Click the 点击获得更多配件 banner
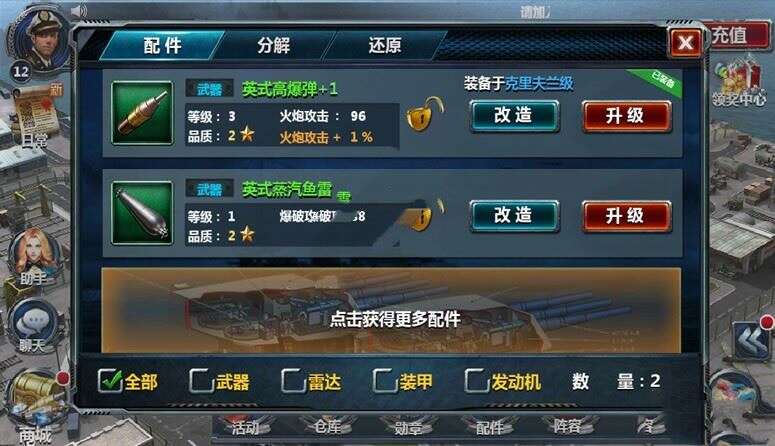The height and width of the screenshot is (446, 775). click(391, 311)
